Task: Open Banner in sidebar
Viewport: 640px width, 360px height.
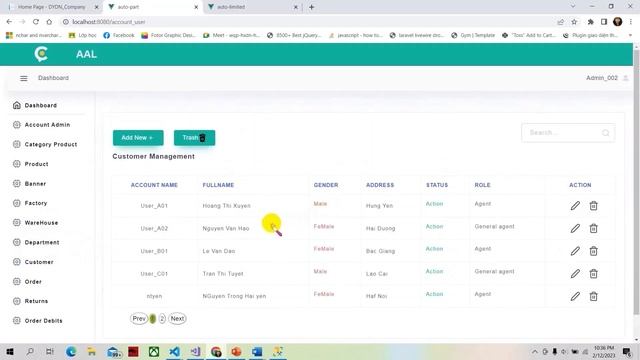Action: (x=35, y=184)
